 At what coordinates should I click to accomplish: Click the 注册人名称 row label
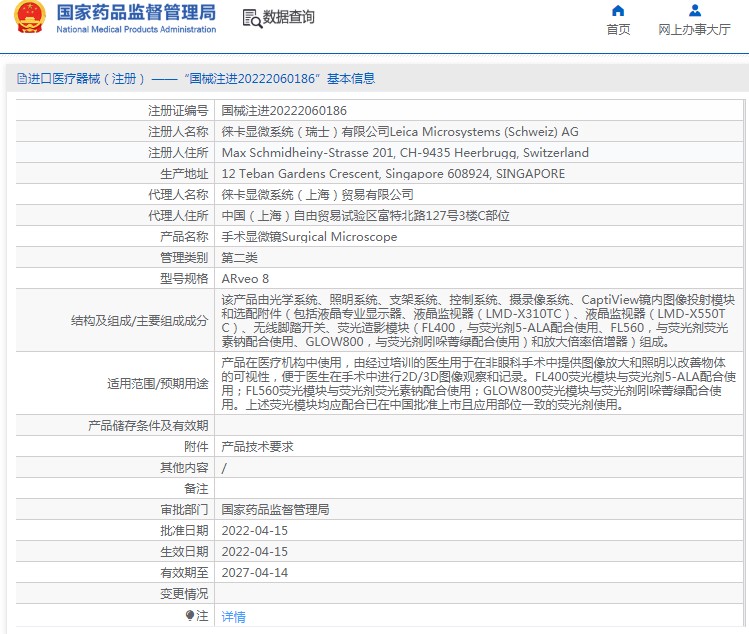(x=178, y=131)
